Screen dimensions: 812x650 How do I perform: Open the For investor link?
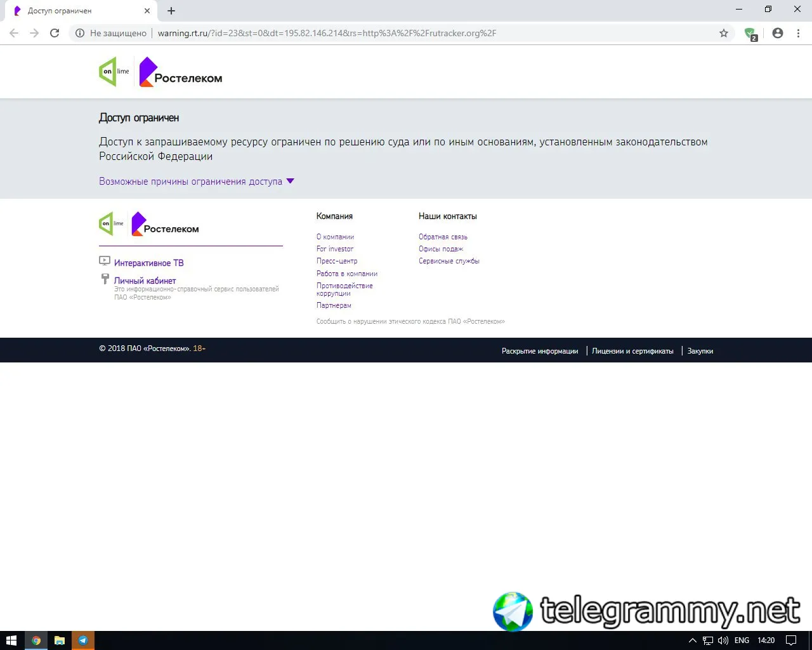335,249
